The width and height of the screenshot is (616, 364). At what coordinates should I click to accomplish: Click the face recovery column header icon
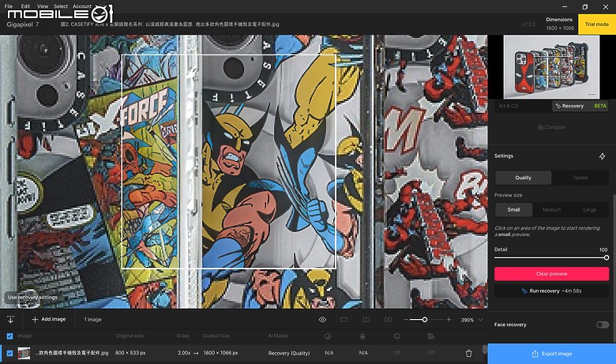point(396,336)
